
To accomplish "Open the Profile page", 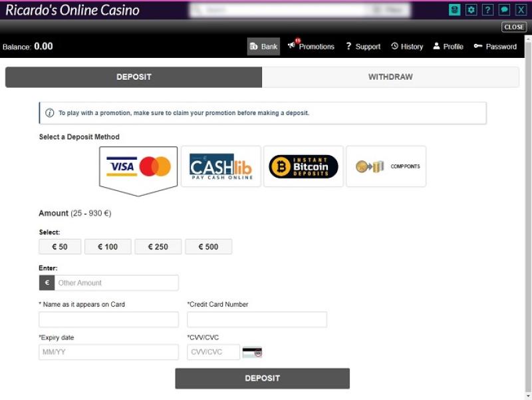I will (448, 47).
